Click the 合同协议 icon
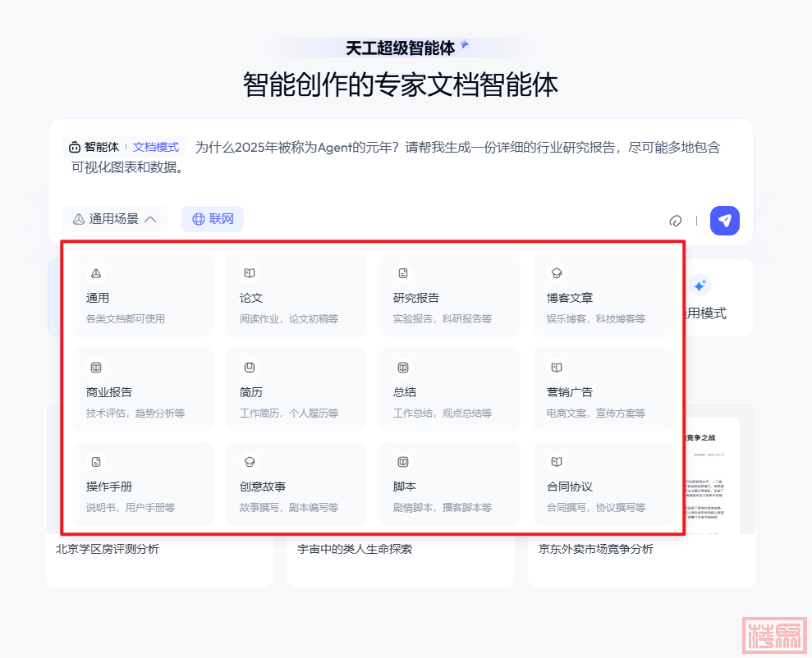 (x=556, y=461)
